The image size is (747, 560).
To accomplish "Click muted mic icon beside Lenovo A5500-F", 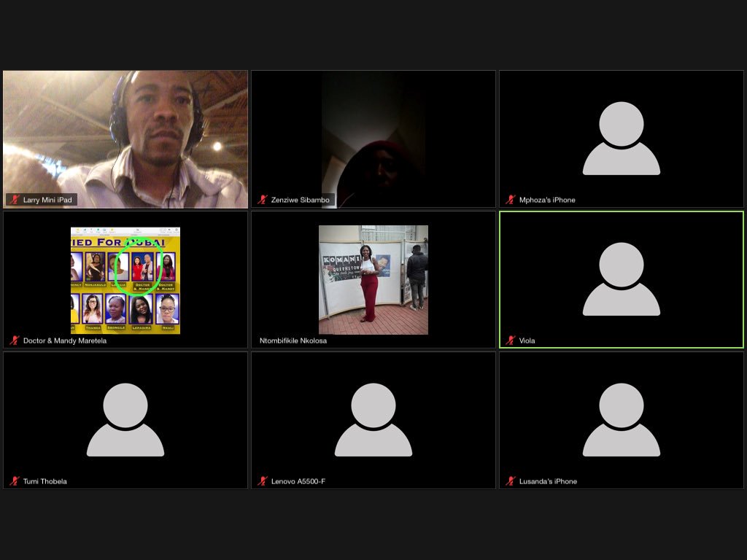I will pos(263,481).
